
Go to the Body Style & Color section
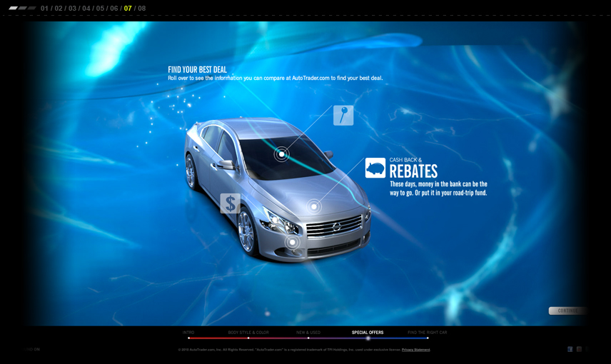[248, 333]
